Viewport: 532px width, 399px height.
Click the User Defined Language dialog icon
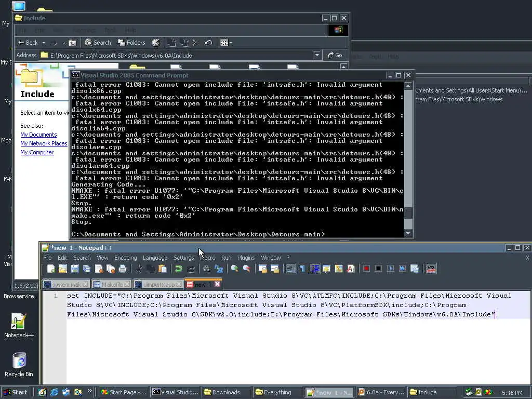pos(326,269)
